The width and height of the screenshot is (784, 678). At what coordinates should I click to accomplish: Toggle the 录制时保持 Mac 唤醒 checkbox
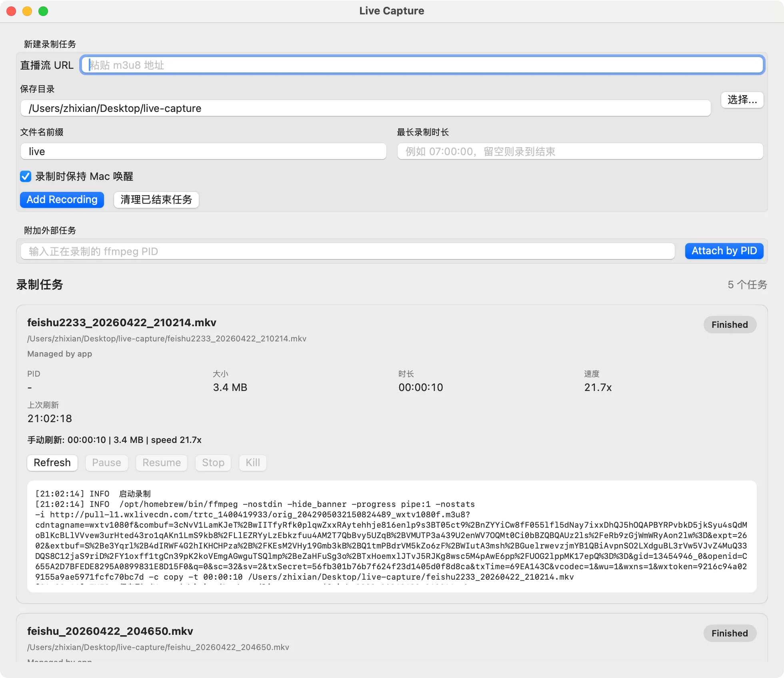pos(26,176)
